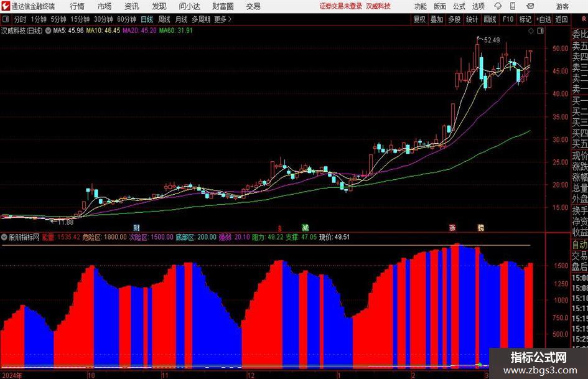This screenshot has width=588, height=379.
Task: Click the MA10: 46.45 indicator value
Action: [x=103, y=30]
